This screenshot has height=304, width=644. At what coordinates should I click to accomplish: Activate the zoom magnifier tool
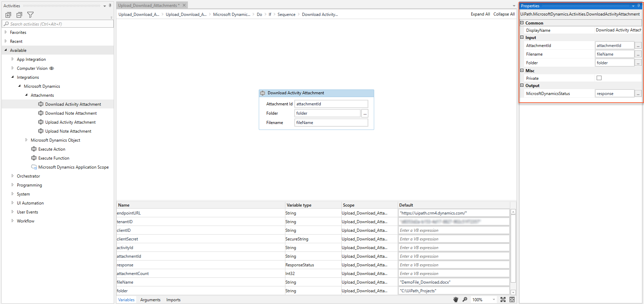point(465,300)
